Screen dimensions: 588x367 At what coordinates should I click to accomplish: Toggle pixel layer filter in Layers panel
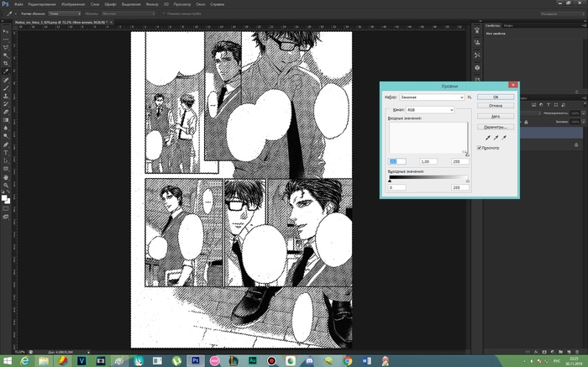[x=533, y=105]
